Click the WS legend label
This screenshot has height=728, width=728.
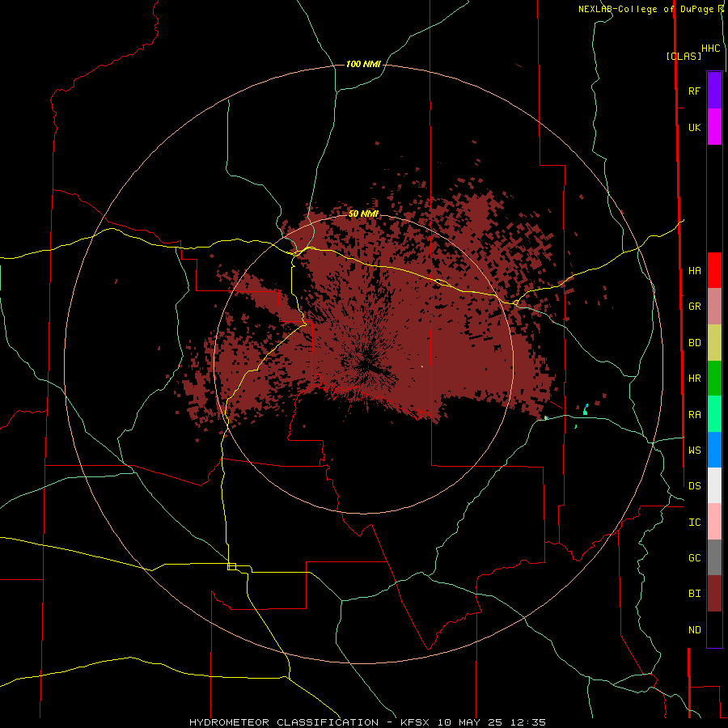coord(694,451)
